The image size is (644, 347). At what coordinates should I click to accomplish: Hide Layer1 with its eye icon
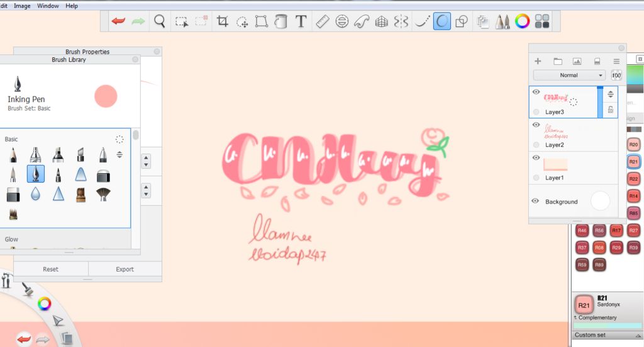tap(536, 157)
